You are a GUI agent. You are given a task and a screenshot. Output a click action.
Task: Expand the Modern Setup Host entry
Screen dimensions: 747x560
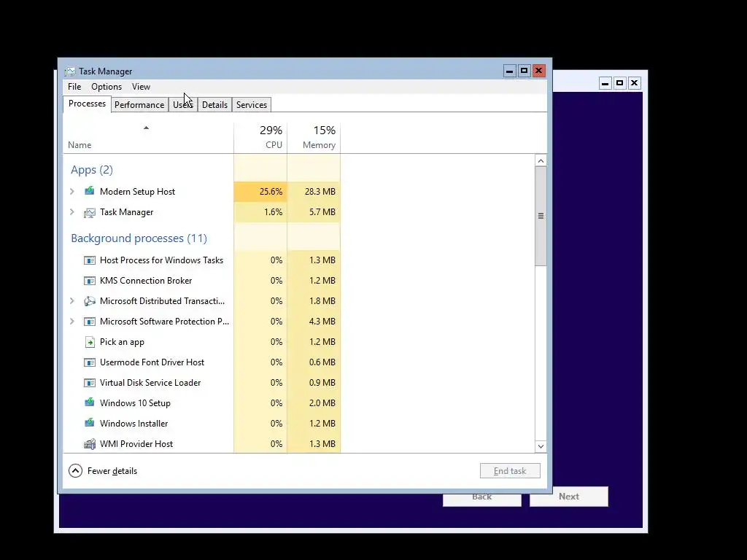pyautogui.click(x=72, y=192)
